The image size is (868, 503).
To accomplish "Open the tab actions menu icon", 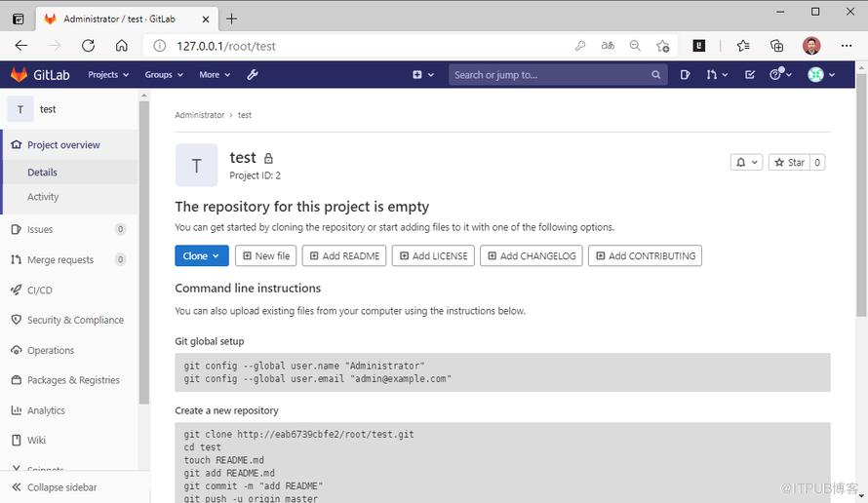I will pos(19,19).
